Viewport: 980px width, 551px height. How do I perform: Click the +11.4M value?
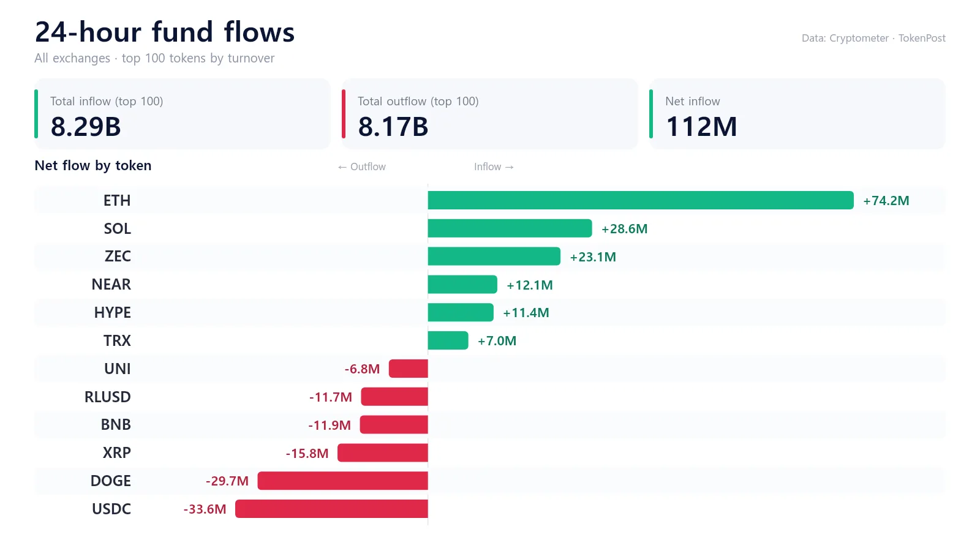(x=526, y=313)
